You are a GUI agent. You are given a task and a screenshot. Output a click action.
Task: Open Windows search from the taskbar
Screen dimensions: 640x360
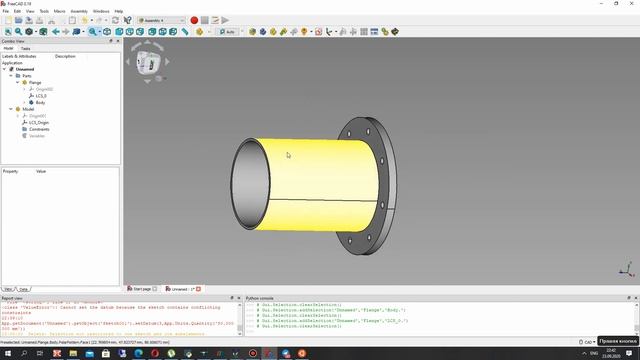tap(24, 353)
